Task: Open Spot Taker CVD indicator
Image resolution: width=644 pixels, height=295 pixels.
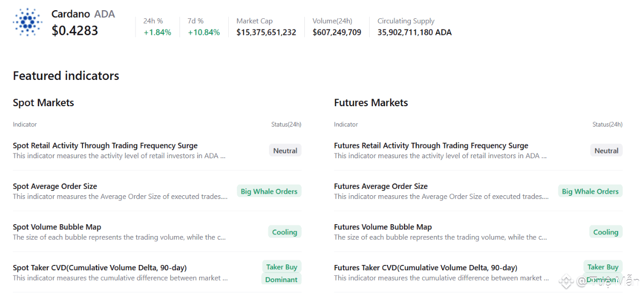Action: 100,268
